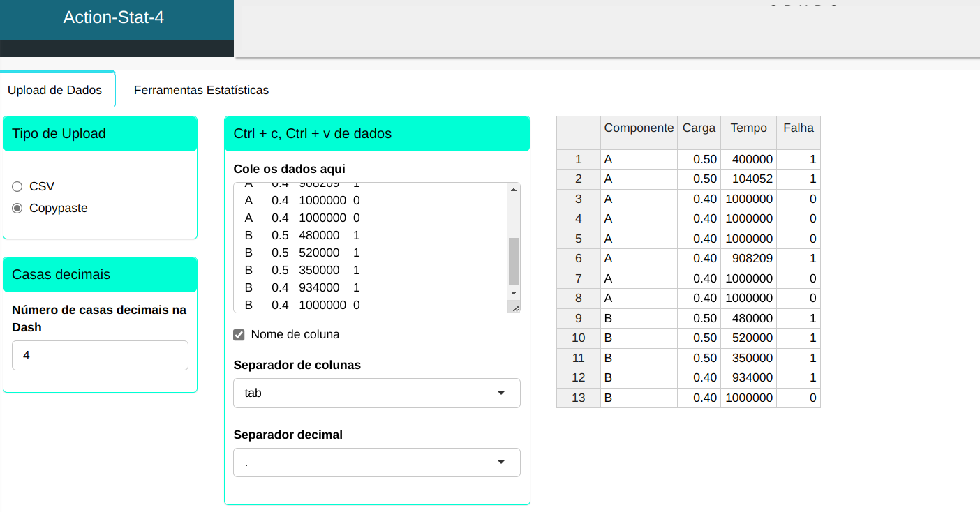980x512 pixels.
Task: Open the Separador de colunas dropdown
Action: point(376,393)
